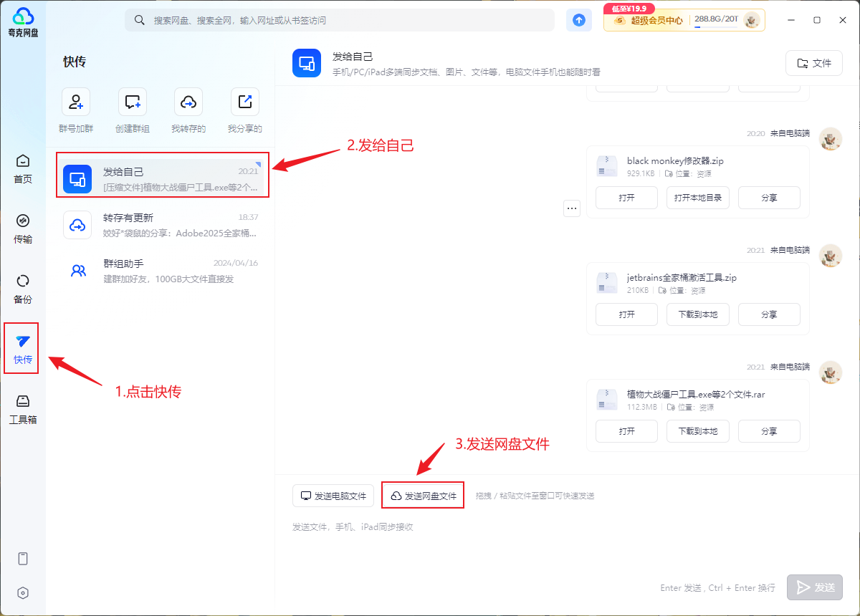Click 植物大战僵尸工具 rar file icon
This screenshot has height=616, width=860.
[607, 400]
